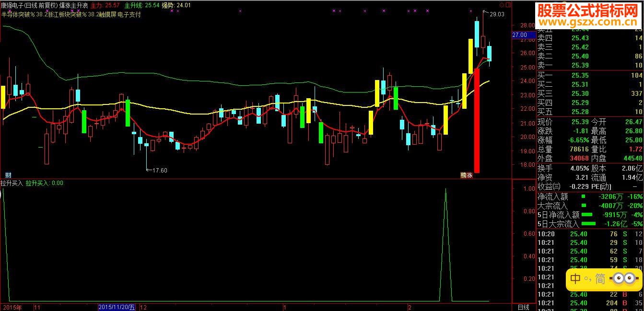The width and height of the screenshot is (644, 311).
Task: Click the 买五 bid row
Action: (x=590, y=112)
